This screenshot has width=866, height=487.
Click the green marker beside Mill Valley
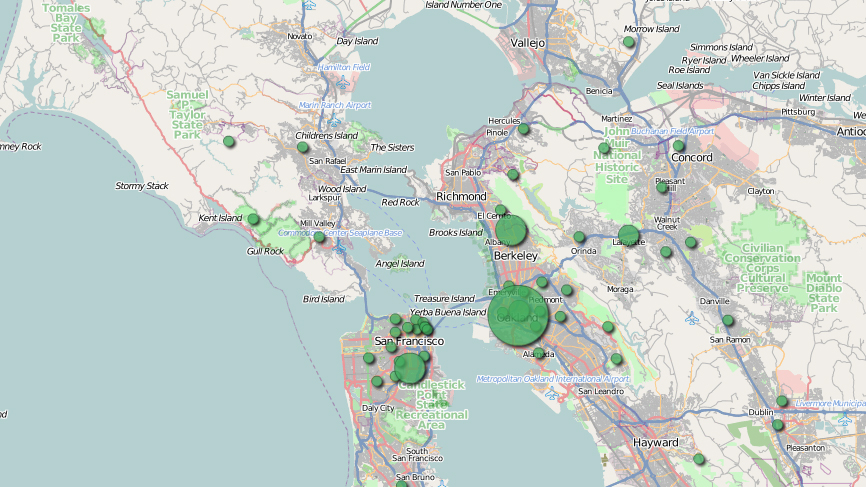(x=320, y=237)
